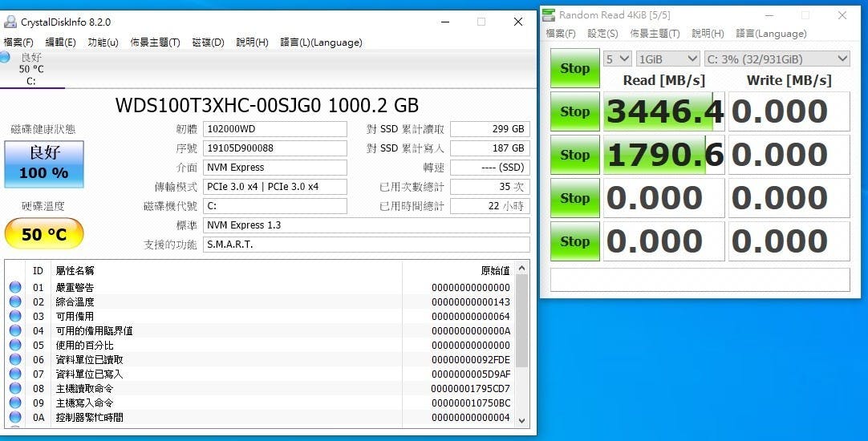Image resolution: width=868 pixels, height=441 pixels.
Task: Click the scroll up arrow of attribute list
Action: pyautogui.click(x=521, y=269)
